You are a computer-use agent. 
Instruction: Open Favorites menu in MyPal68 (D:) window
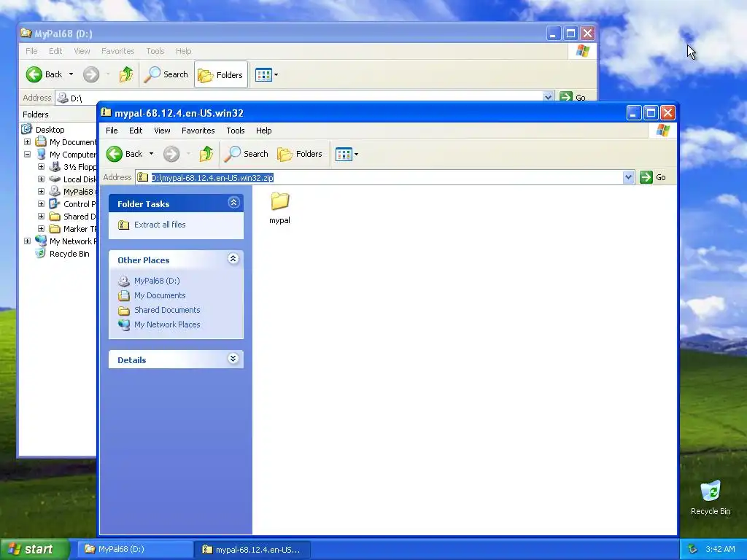click(117, 51)
